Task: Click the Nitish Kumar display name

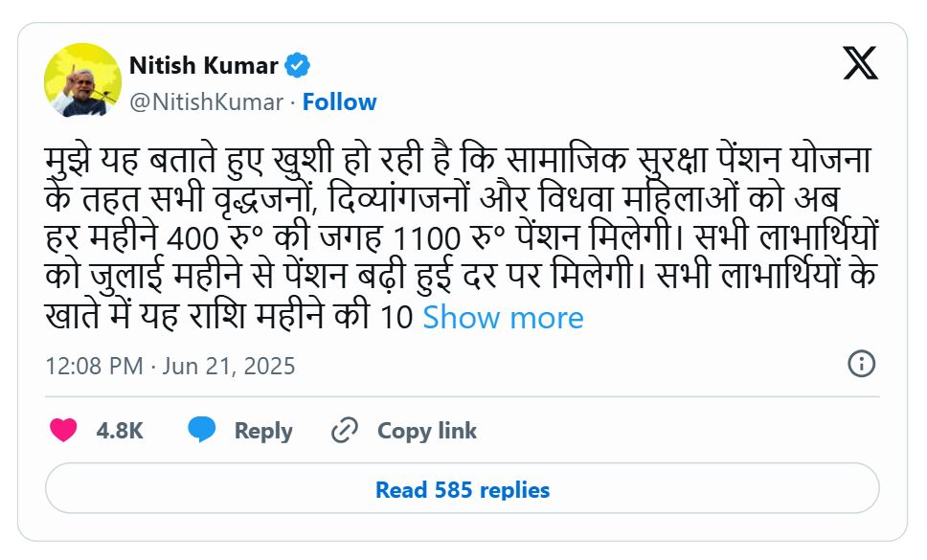Action: [x=203, y=66]
